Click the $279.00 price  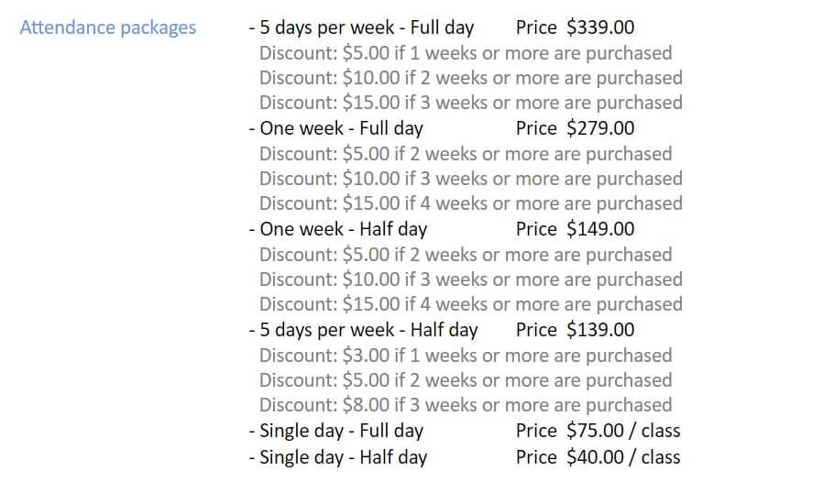(x=600, y=128)
